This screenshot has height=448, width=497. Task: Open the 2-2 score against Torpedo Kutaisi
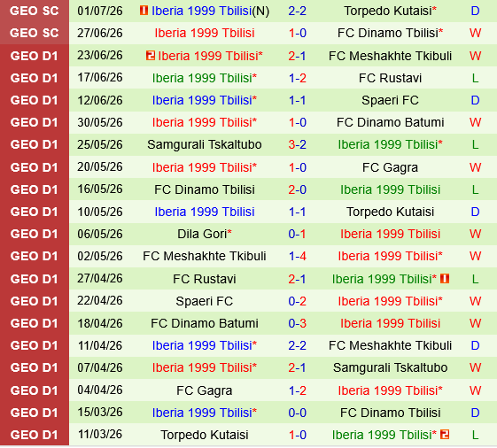tap(297, 11)
